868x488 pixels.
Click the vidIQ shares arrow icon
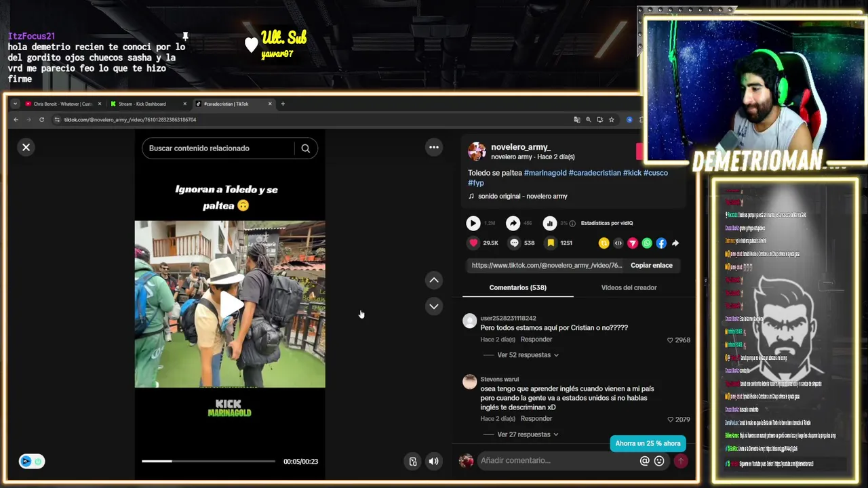tap(513, 223)
